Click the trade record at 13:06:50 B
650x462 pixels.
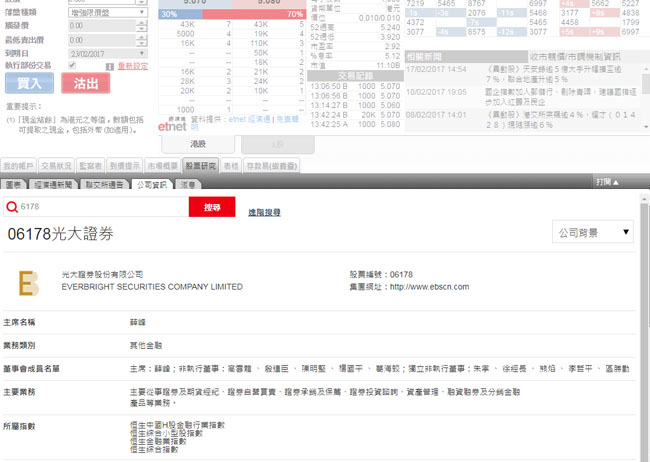[x=355, y=86]
